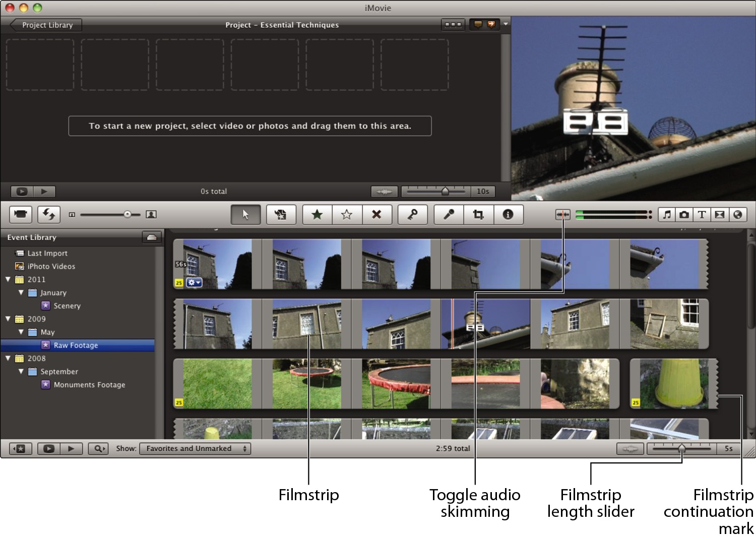Open the transitions browser
The image size is (756, 538).
(x=720, y=215)
